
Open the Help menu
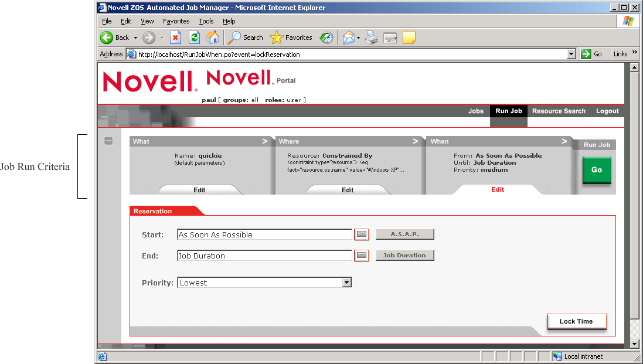229,21
